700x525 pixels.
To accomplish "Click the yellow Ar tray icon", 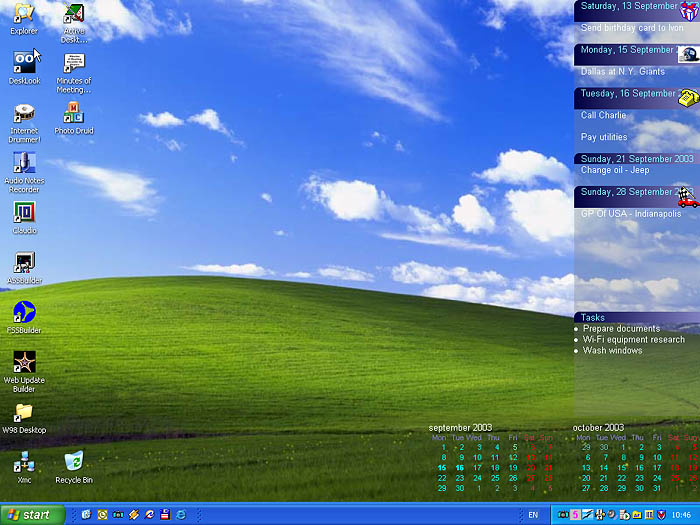I will pyautogui.click(x=637, y=515).
